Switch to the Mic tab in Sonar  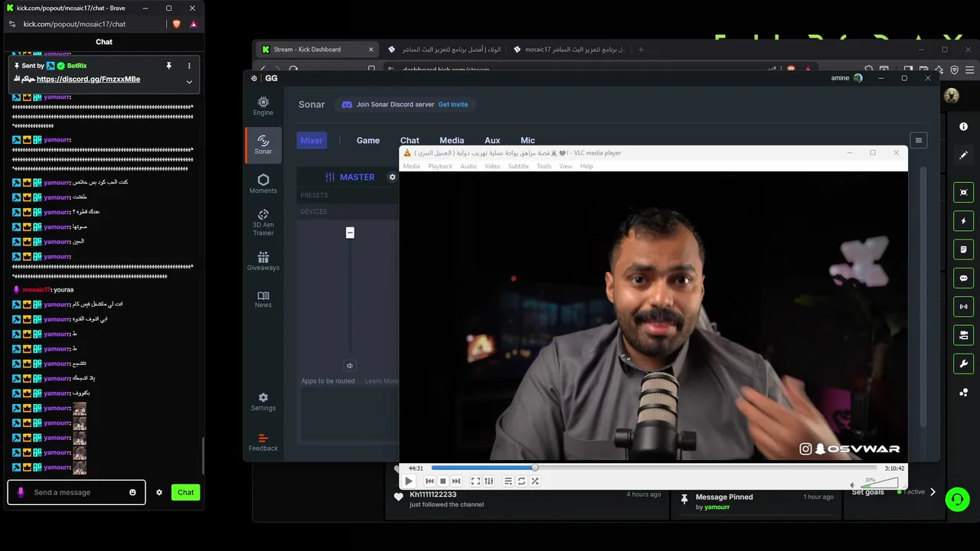528,140
